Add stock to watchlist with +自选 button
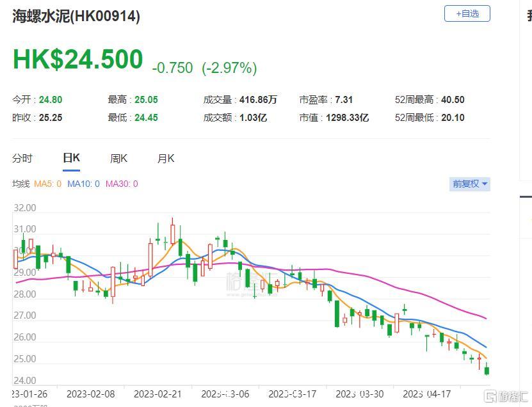Screen dimensions: 532x407 coord(467,13)
